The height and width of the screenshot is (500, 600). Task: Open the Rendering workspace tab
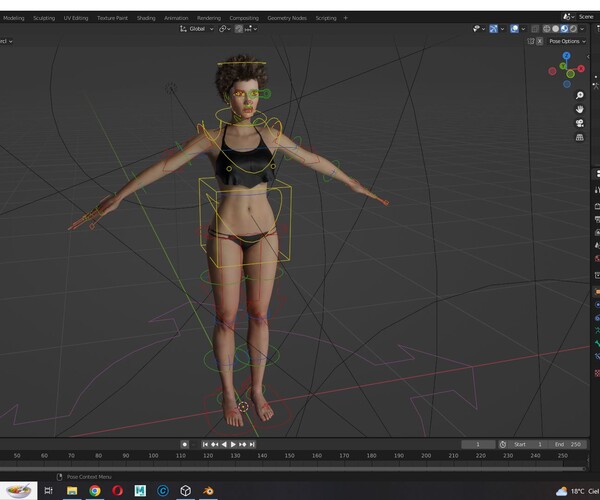tap(209, 18)
